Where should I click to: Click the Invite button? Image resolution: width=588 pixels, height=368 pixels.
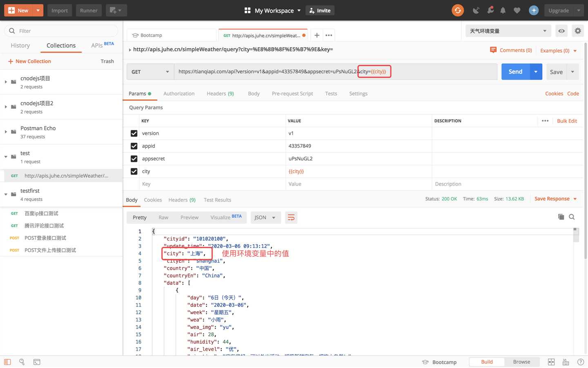coord(320,10)
